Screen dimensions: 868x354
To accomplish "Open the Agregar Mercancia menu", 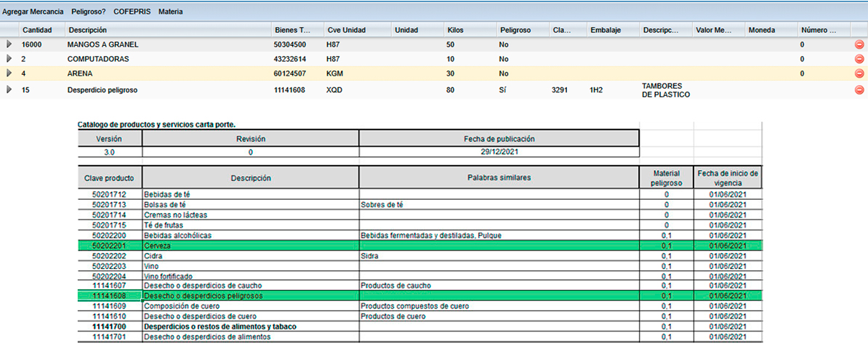I will click(x=33, y=12).
